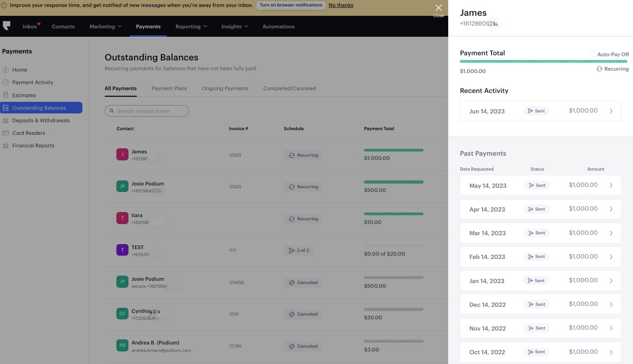633x364 pixels.
Task: Click the Podium logo icon
Action: click(x=7, y=26)
